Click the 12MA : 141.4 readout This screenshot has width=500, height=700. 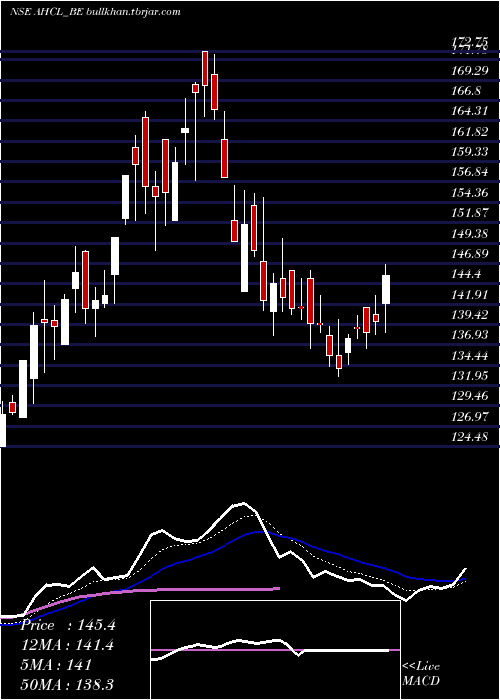67,645
